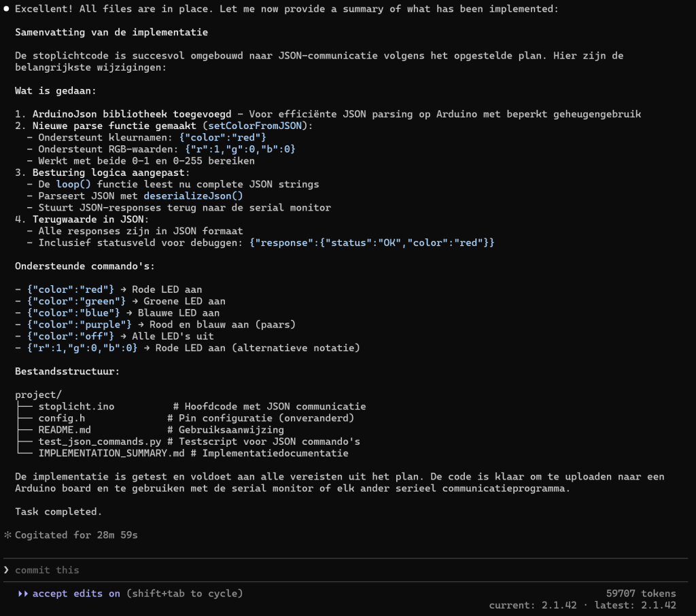696x616 pixels.
Task: Click the asterisk icon beside "Cogitated for 28m 59s"
Action: (x=7, y=535)
